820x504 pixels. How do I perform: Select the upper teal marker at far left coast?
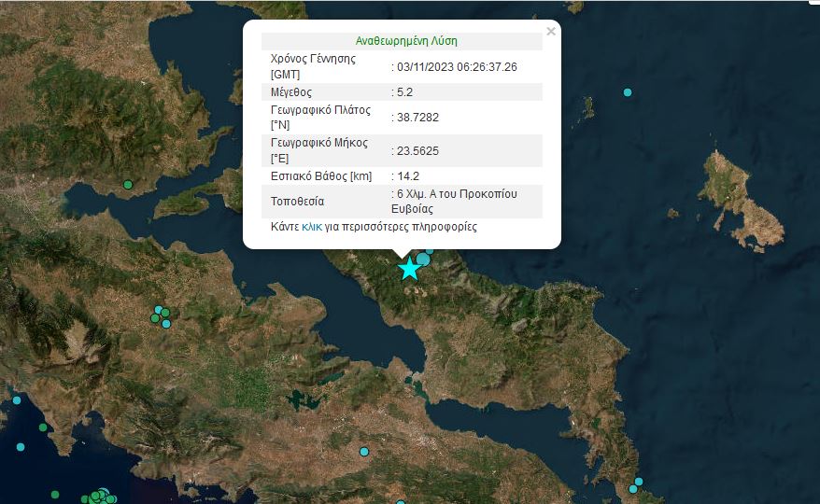[17, 400]
